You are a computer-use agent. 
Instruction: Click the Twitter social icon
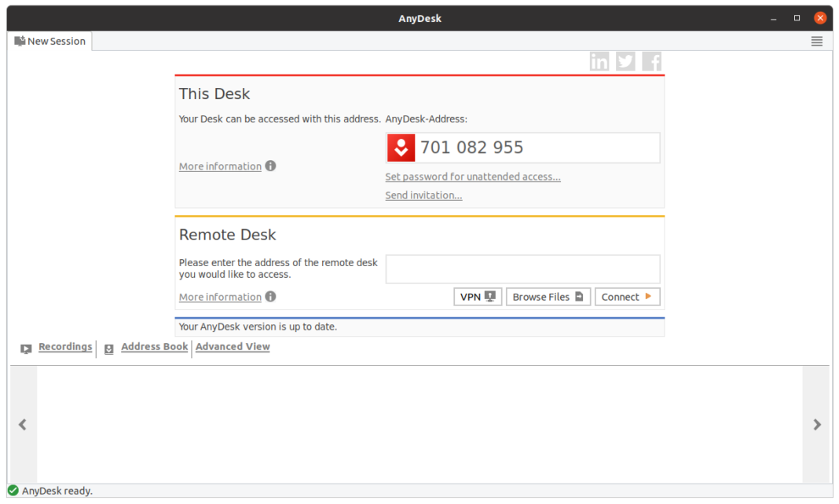point(625,60)
